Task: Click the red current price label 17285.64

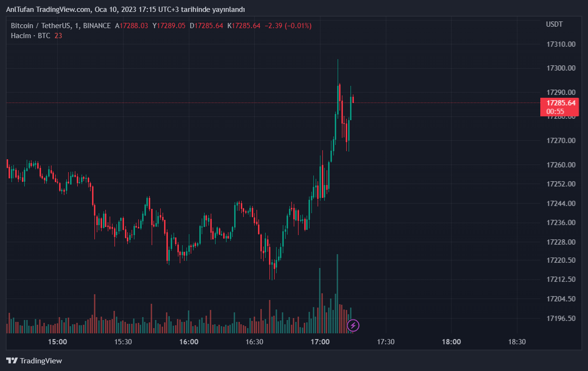Action: (x=560, y=103)
